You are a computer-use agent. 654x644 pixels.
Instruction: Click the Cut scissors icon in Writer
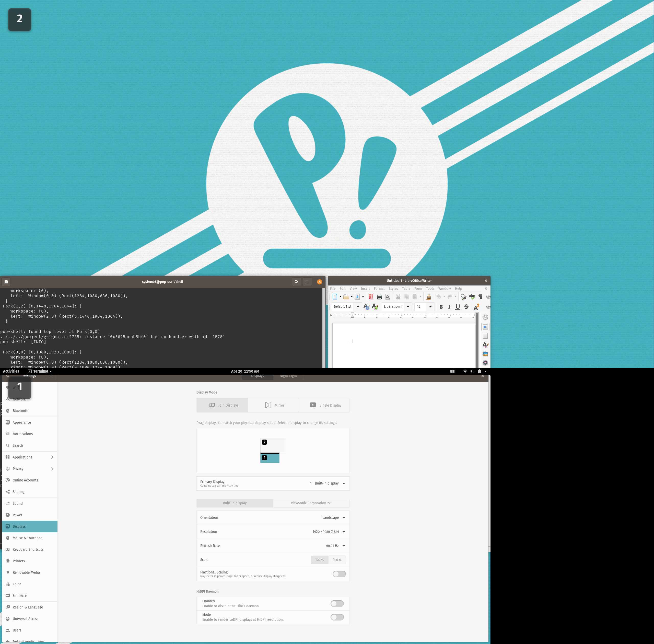398,297
